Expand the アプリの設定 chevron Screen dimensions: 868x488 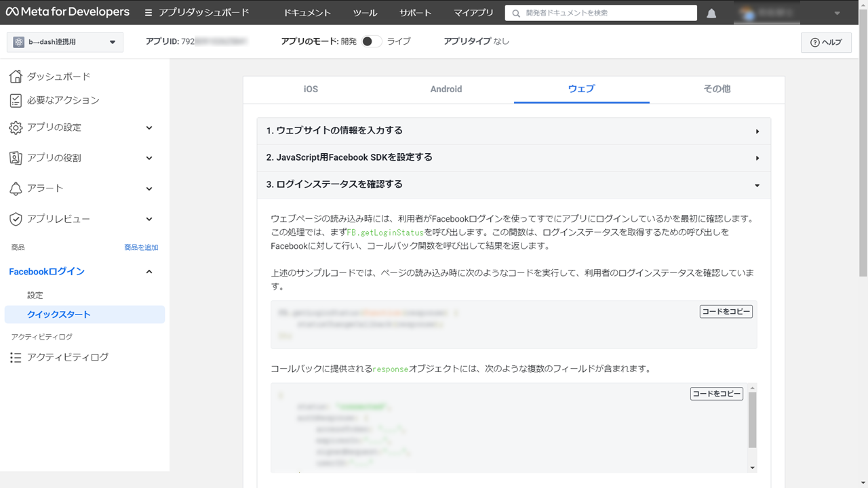click(149, 127)
